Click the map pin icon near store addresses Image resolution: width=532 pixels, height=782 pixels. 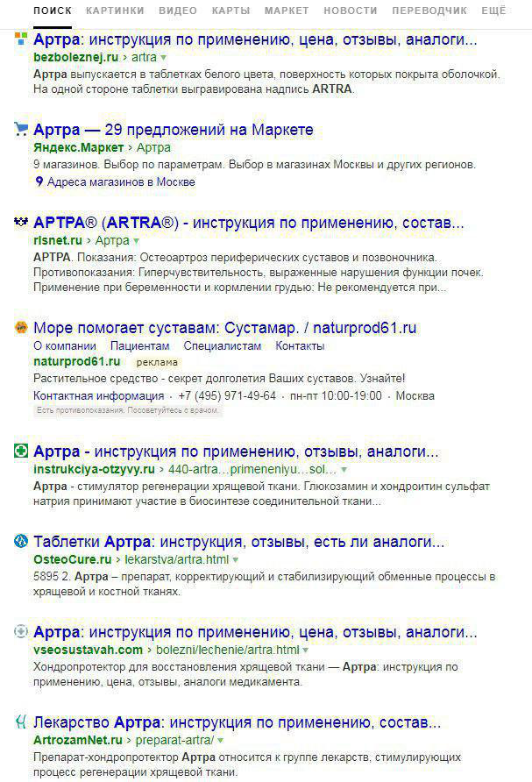click(x=39, y=181)
